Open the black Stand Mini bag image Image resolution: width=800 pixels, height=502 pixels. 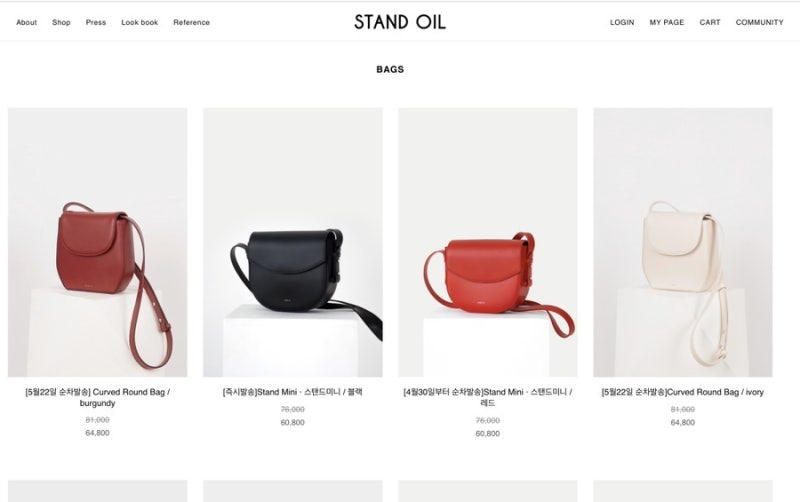tap(293, 242)
